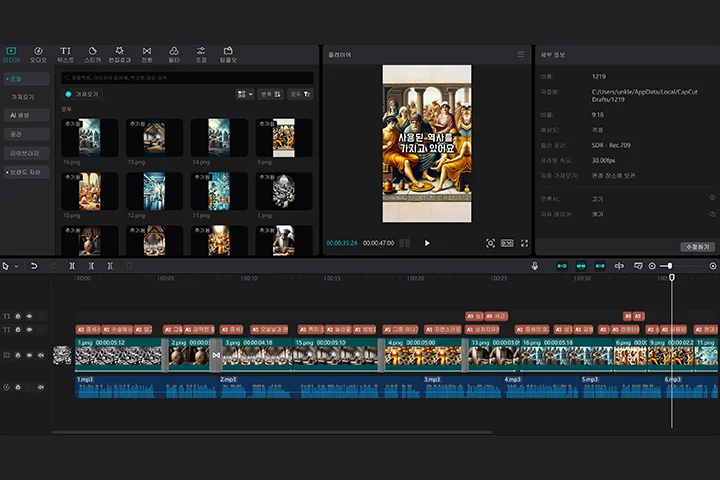Viewport: 720px width, 480px height.
Task: Delete right of playhead tool
Action: (110, 266)
